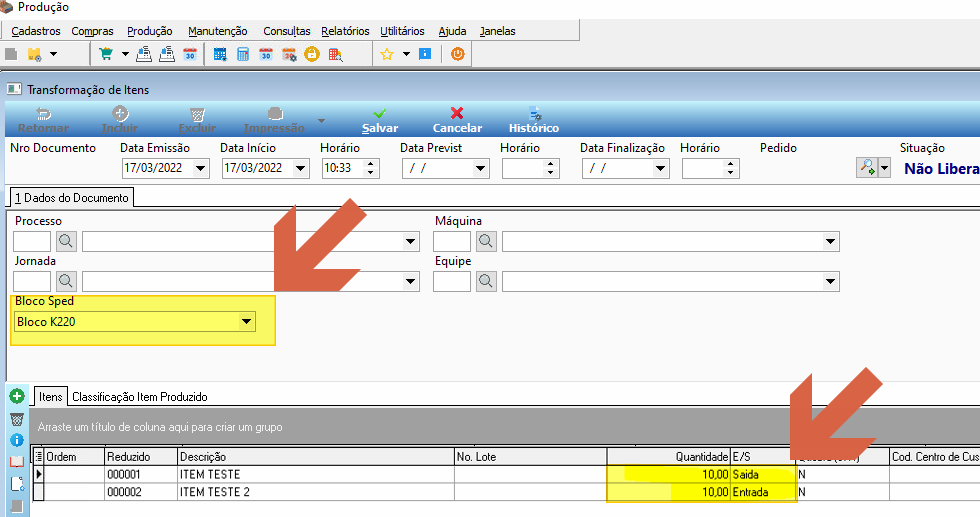Click the Processo code input field

pyautogui.click(x=32, y=241)
